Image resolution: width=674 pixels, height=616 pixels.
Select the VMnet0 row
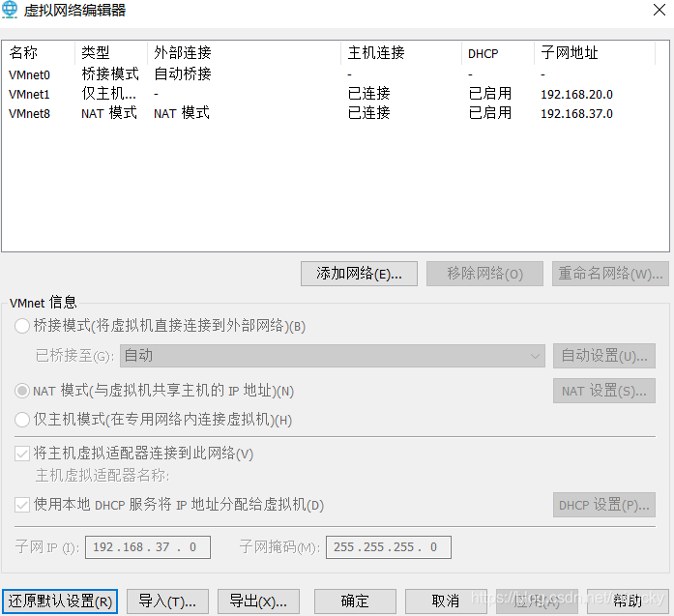click(336, 74)
